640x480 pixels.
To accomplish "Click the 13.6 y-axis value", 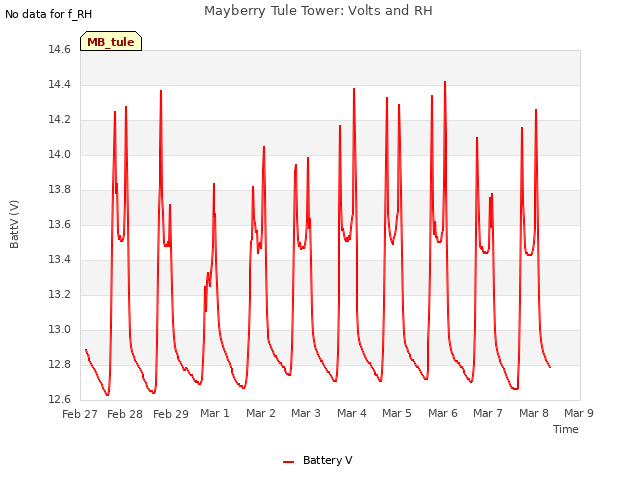I will pyautogui.click(x=60, y=224).
